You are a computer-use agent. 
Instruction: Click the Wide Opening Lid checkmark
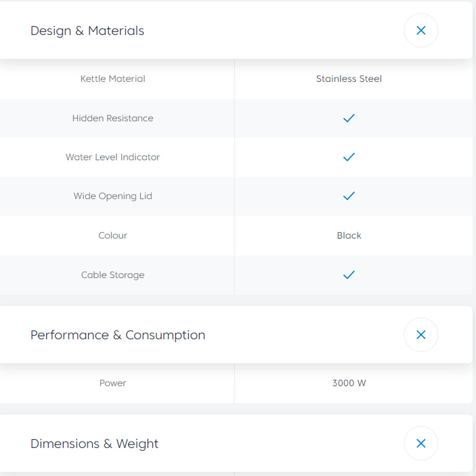point(349,196)
